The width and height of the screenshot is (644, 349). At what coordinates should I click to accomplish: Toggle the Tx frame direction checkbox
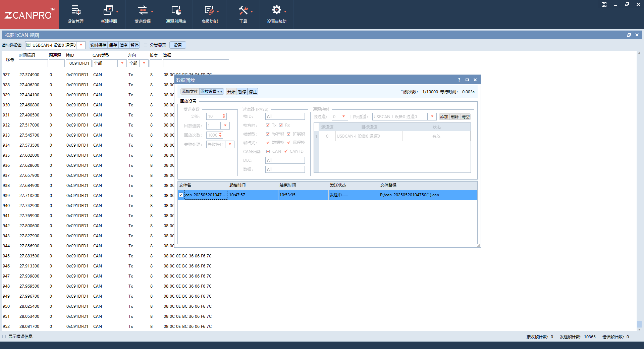tap(268, 125)
